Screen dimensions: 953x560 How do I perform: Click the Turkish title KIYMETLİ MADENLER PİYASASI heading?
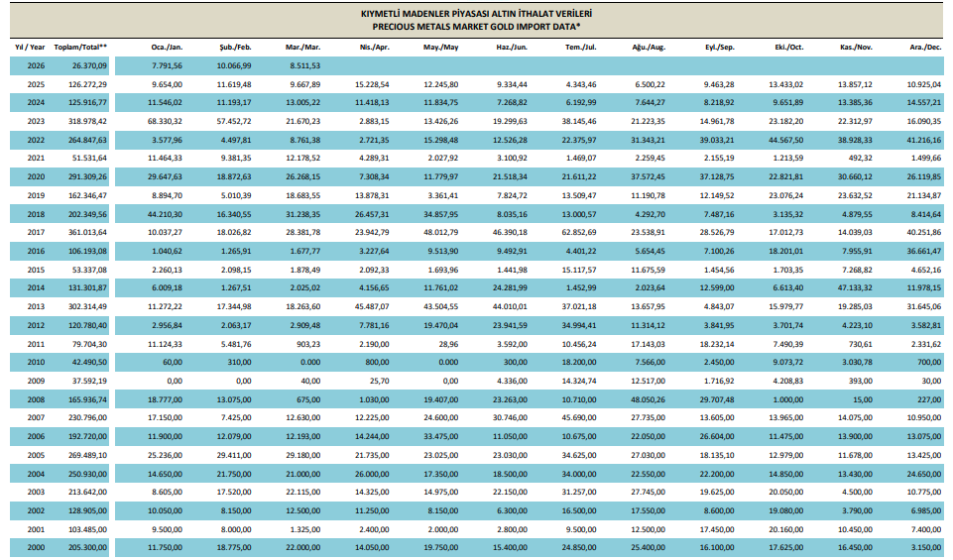476,16
